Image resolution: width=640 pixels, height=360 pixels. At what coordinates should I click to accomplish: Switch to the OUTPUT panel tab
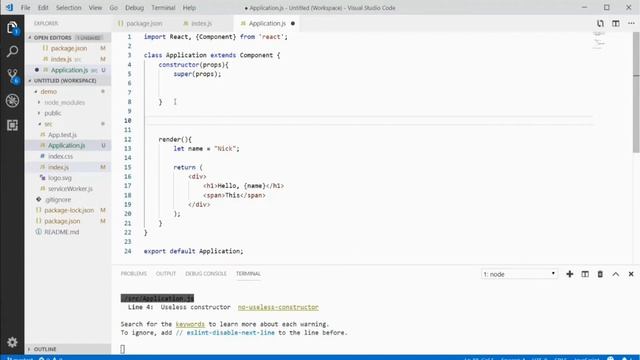pyautogui.click(x=166, y=273)
